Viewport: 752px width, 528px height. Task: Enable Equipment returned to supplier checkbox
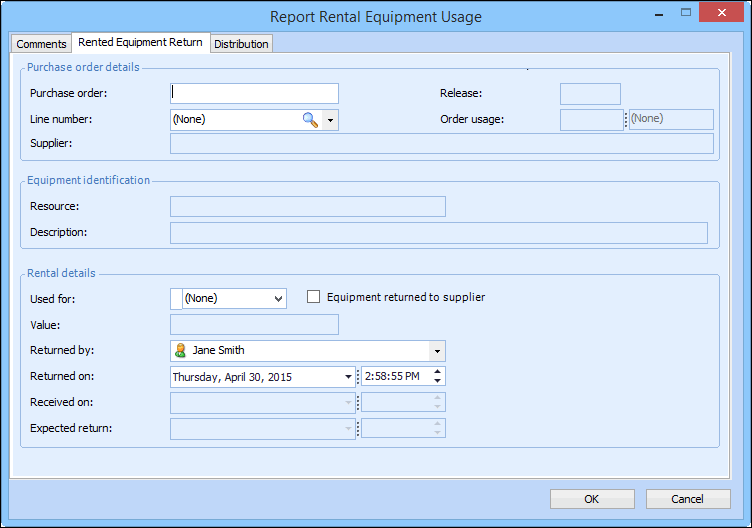(314, 297)
